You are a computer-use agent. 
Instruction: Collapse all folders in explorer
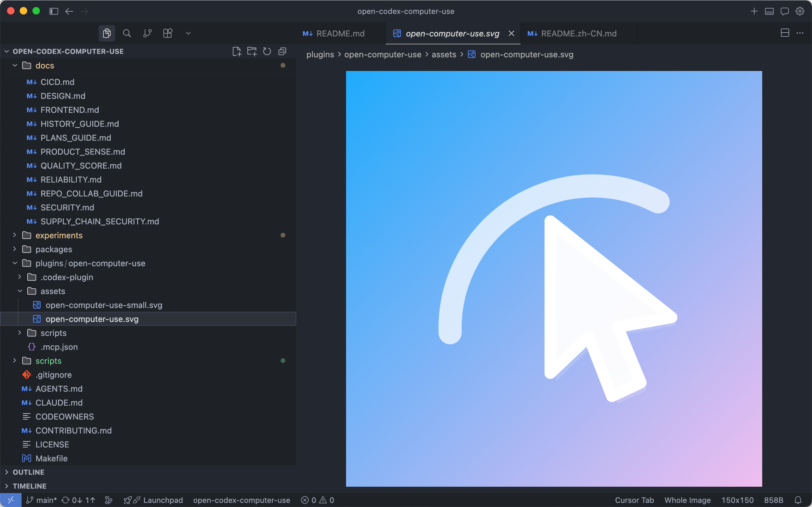(x=282, y=51)
